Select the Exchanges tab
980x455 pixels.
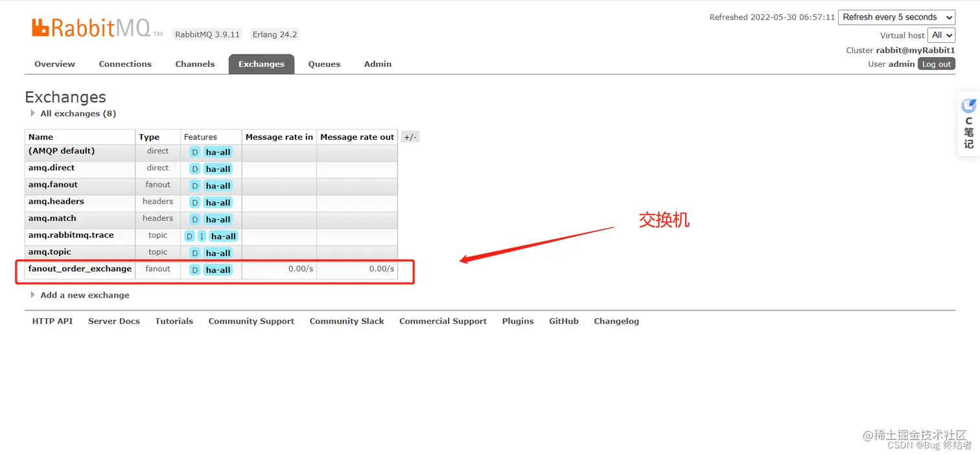(261, 64)
